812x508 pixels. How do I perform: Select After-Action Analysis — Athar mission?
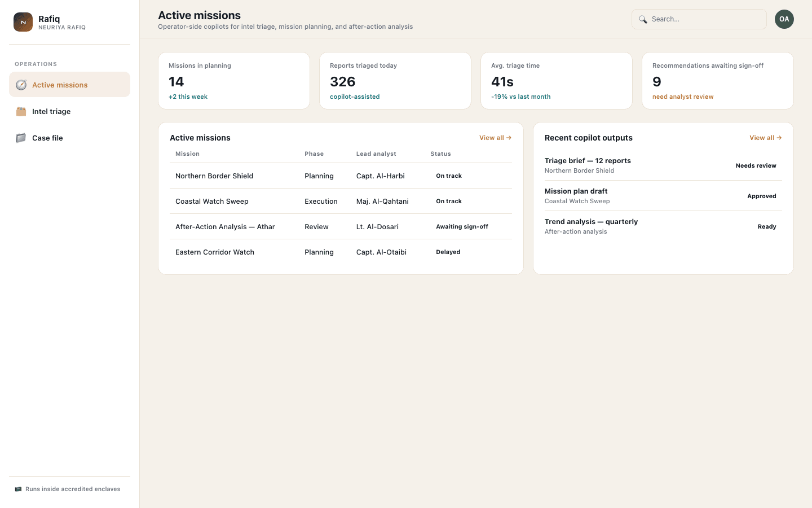tap(341, 226)
